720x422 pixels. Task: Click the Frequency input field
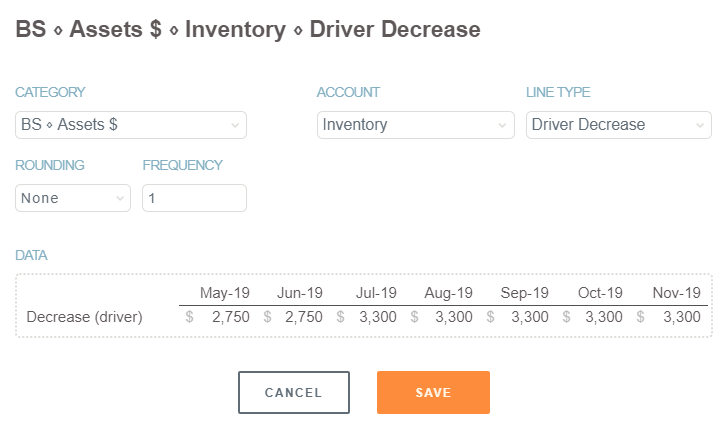[194, 198]
